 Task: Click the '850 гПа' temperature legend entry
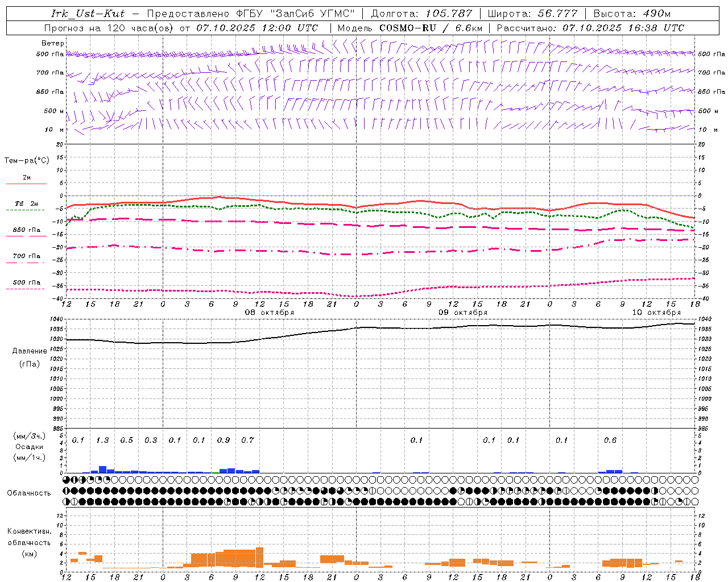pos(27,230)
